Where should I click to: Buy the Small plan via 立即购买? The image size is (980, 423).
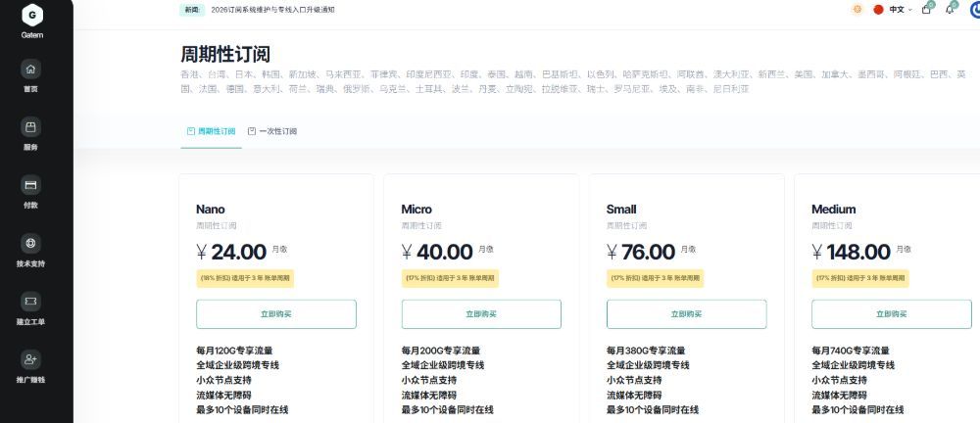tap(686, 314)
